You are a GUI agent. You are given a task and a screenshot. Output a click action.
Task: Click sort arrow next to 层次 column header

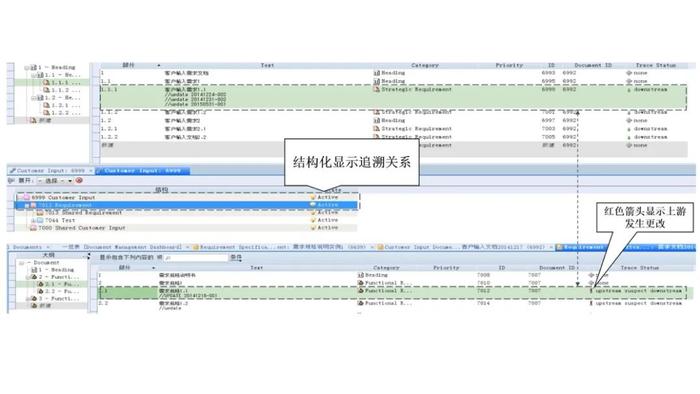coord(158,66)
